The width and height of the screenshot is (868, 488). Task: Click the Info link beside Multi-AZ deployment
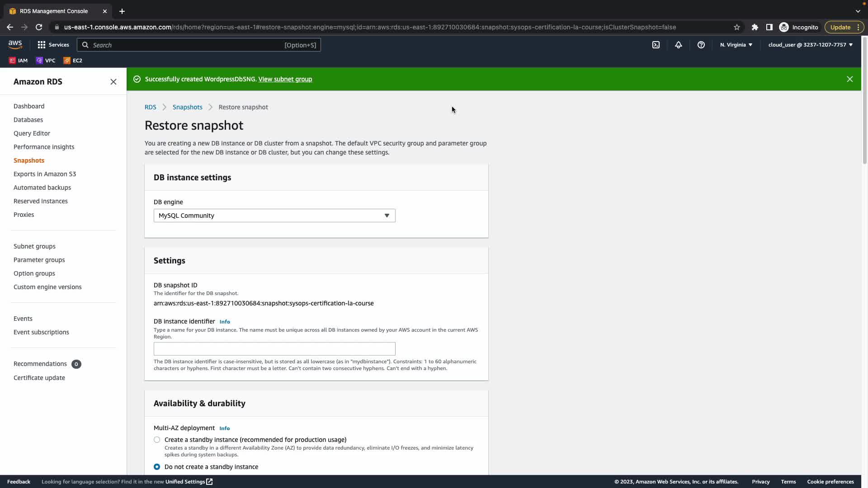click(224, 428)
